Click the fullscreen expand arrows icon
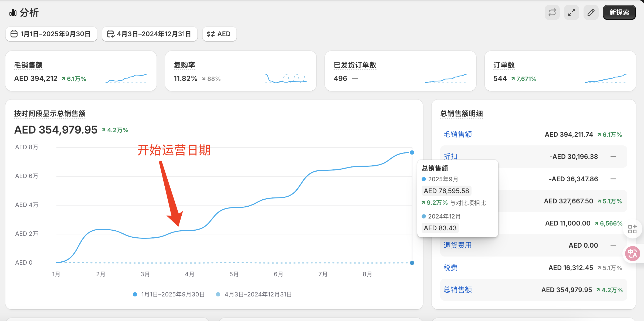644x321 pixels. [571, 12]
